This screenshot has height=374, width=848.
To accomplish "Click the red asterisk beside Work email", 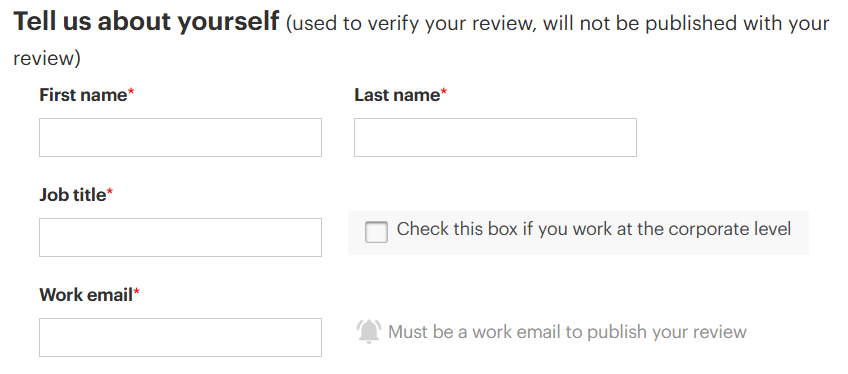I will 137,293.
